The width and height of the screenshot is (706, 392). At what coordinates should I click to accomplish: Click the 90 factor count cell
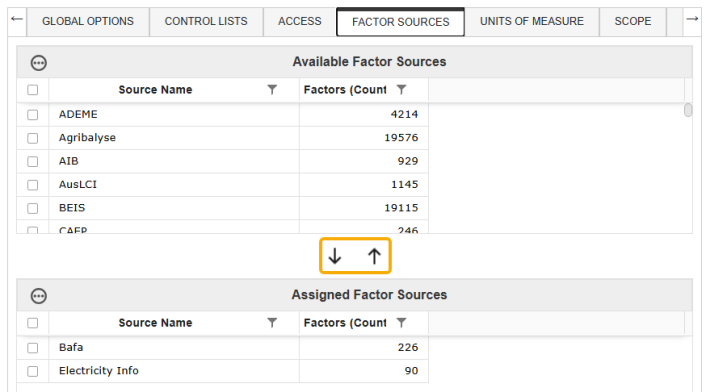pos(364,371)
